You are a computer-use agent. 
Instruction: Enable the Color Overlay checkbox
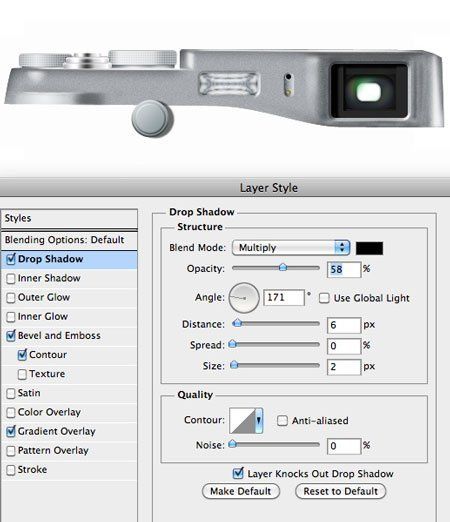(x=11, y=413)
